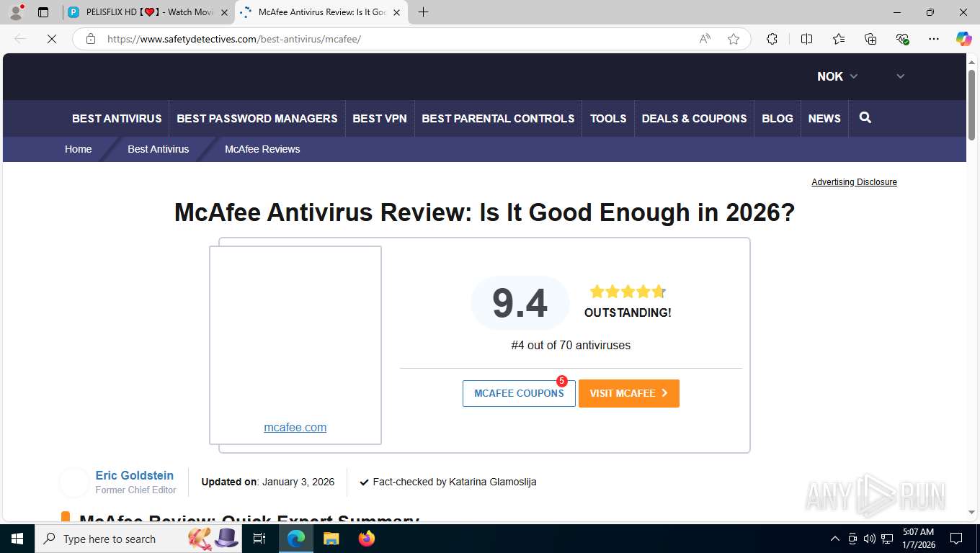Launch Firefox from the taskbar
The width and height of the screenshot is (980, 553).
click(x=367, y=539)
